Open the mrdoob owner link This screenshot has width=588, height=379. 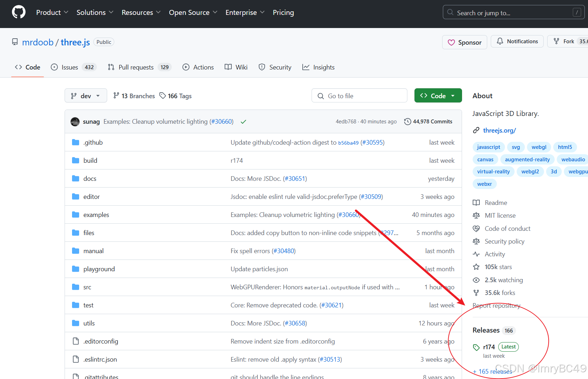pyautogui.click(x=38, y=42)
